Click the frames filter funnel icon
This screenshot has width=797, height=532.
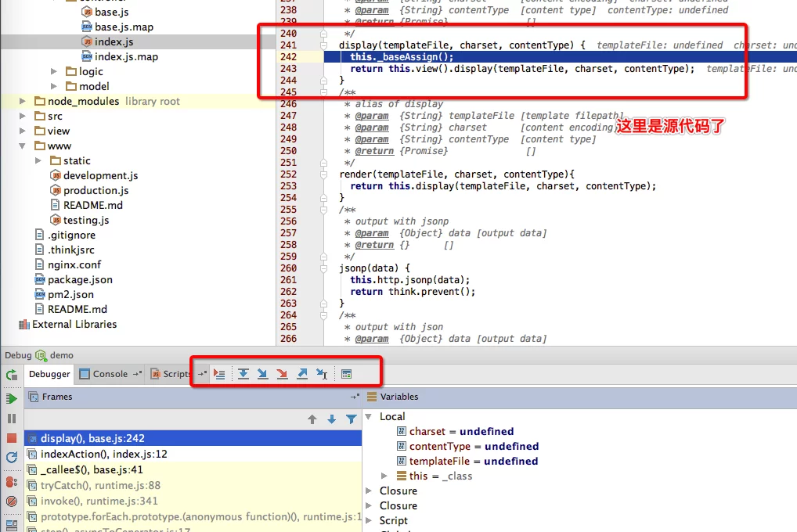[x=352, y=419]
